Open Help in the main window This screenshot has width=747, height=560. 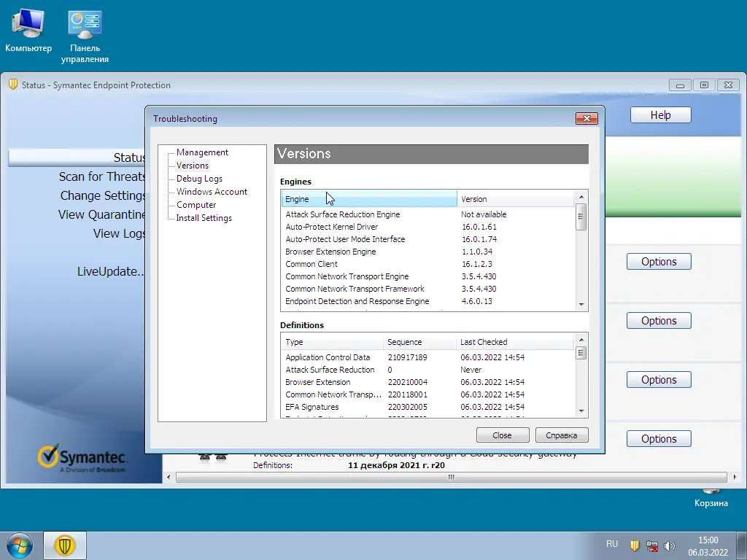point(659,114)
